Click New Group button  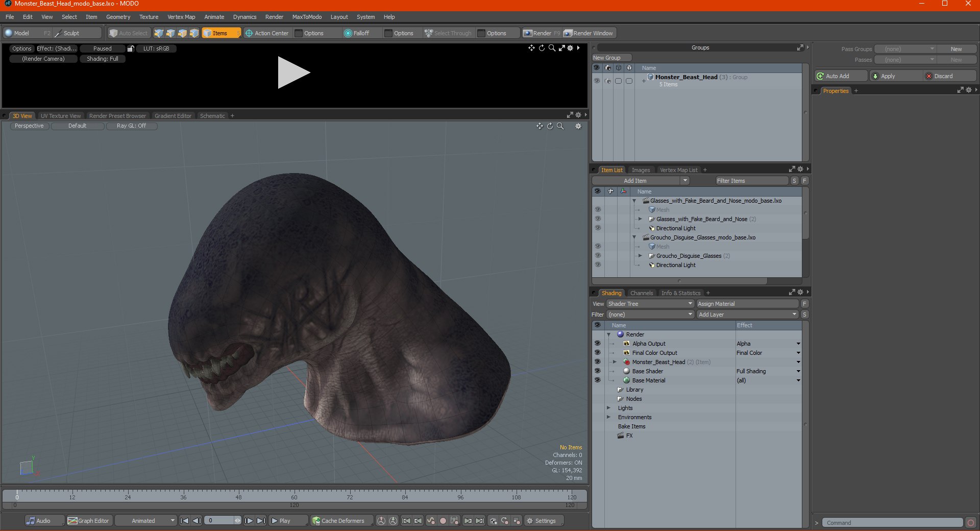coord(611,58)
